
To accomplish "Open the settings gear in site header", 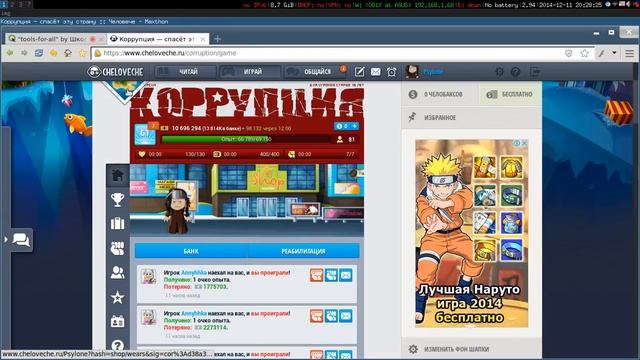I will pyautogui.click(x=499, y=72).
